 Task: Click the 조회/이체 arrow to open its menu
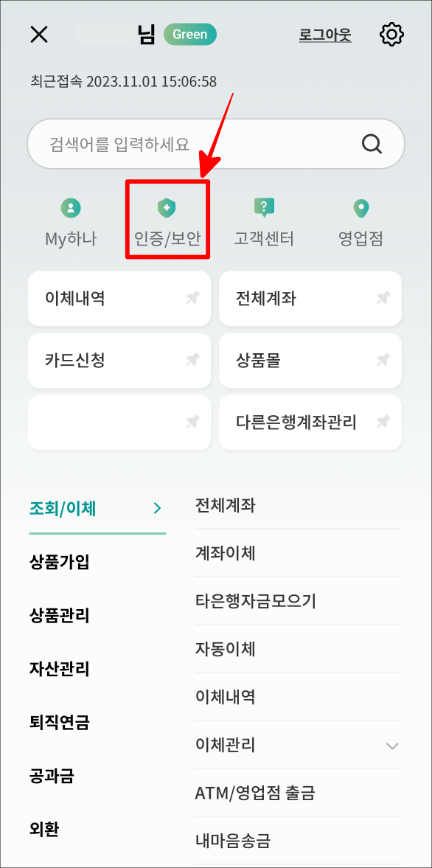[156, 507]
